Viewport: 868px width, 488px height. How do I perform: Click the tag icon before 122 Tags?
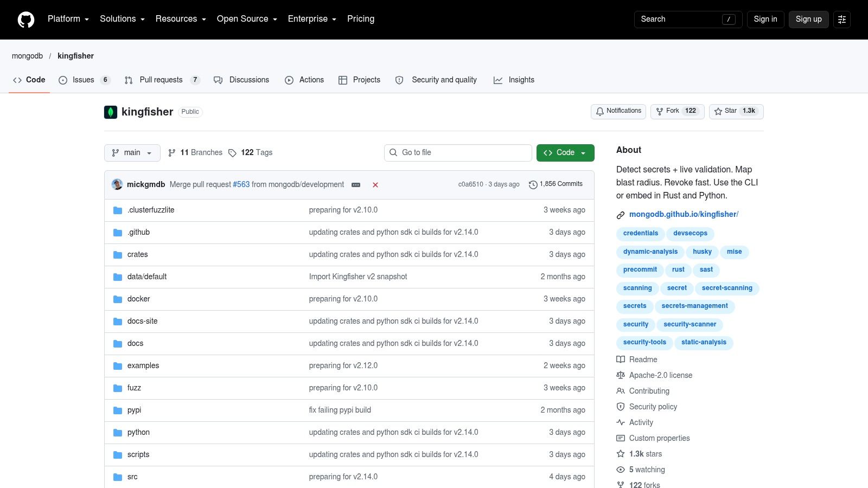pyautogui.click(x=232, y=153)
